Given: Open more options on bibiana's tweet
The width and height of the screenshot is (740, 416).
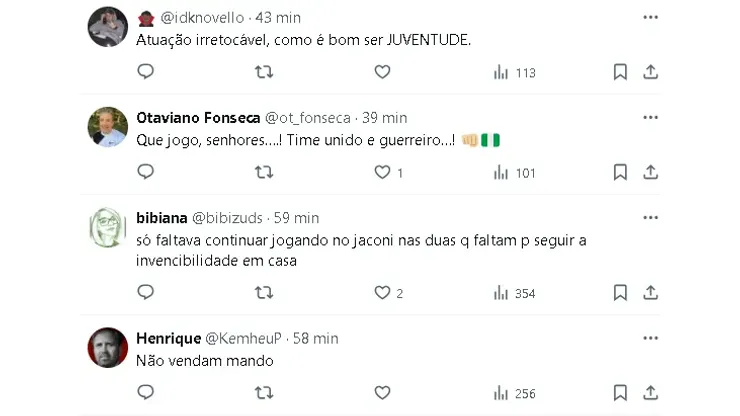Looking at the screenshot, I should pos(650,218).
